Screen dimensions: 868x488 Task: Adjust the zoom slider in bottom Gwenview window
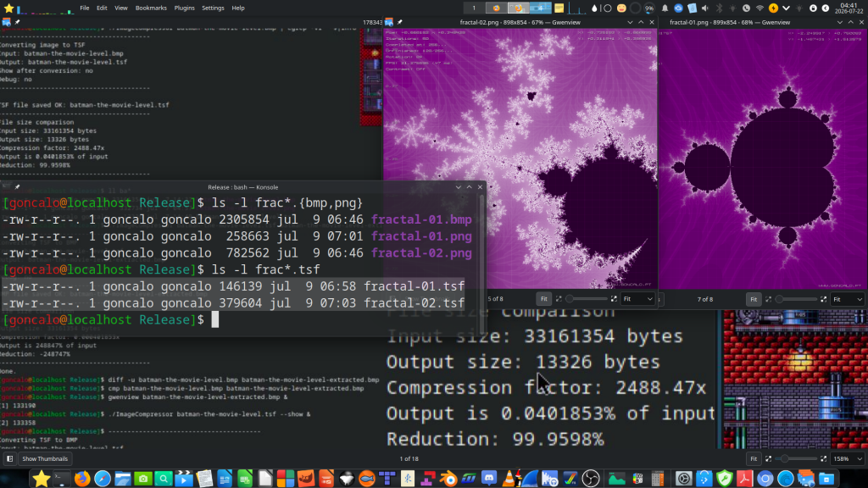(797, 458)
